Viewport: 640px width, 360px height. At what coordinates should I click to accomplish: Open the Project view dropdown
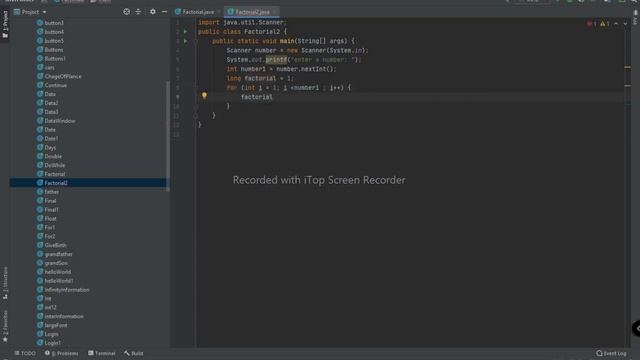(44, 12)
